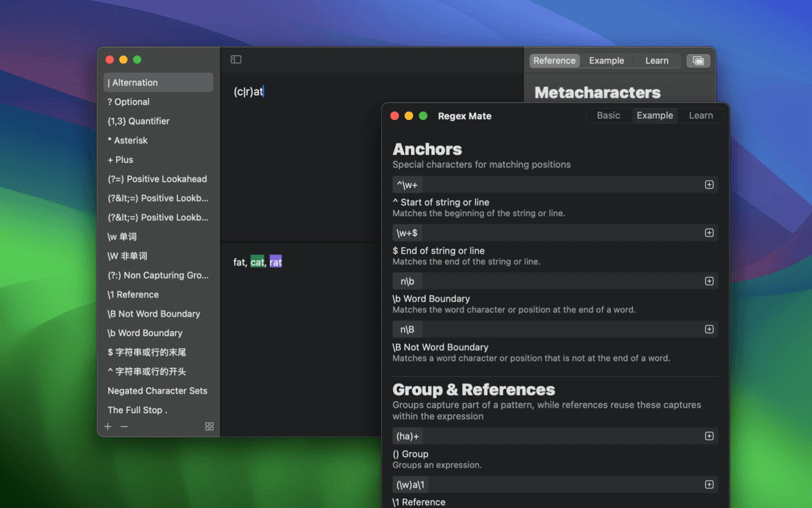
Task: Open the Learn tab in the back window
Action: click(657, 60)
